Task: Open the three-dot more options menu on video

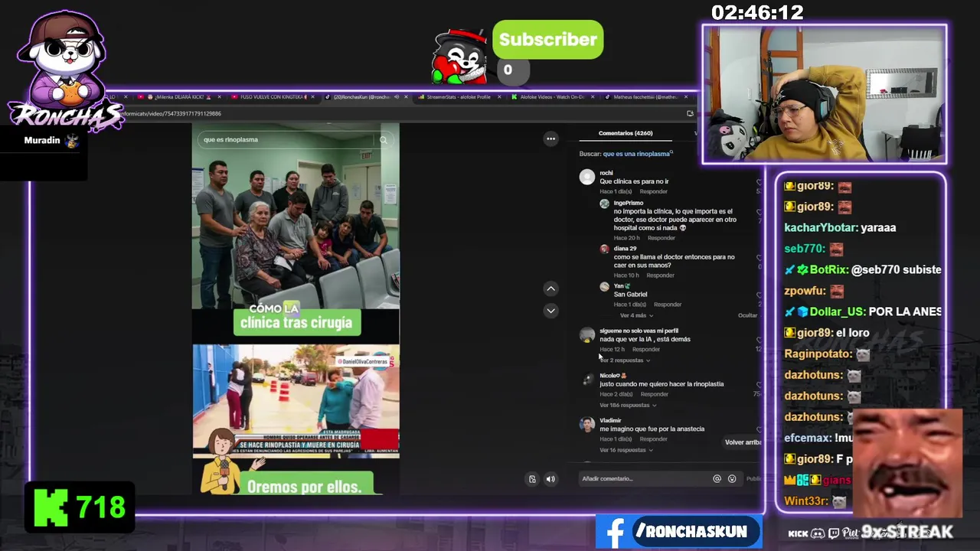Action: tap(550, 139)
